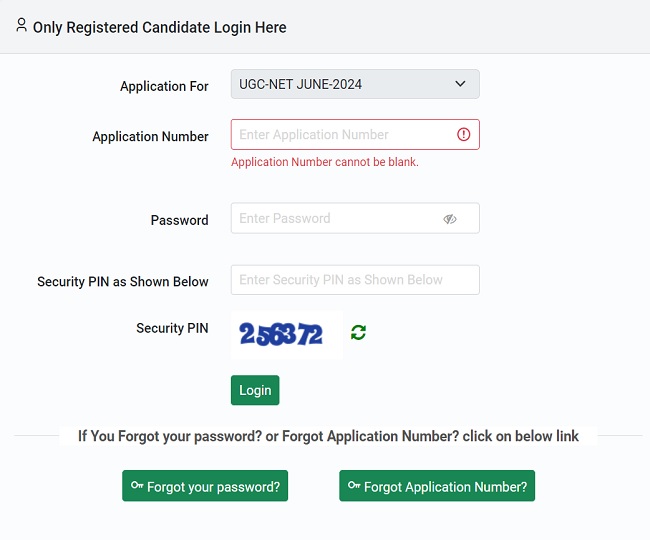Refresh the Security PIN captcha
Image resolution: width=650 pixels, height=540 pixels.
358,332
